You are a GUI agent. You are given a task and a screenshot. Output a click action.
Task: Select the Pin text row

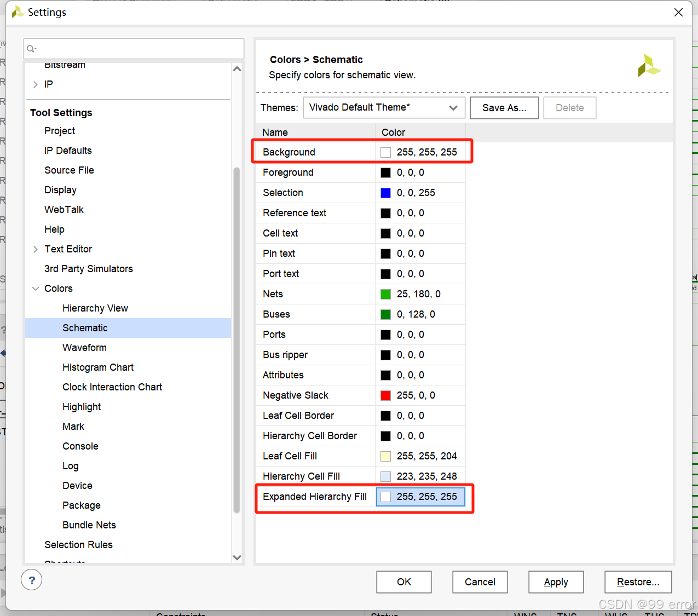(x=361, y=254)
